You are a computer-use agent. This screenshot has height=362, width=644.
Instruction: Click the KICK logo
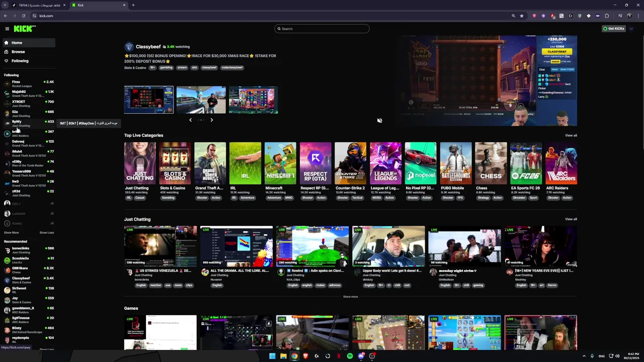coord(24,29)
